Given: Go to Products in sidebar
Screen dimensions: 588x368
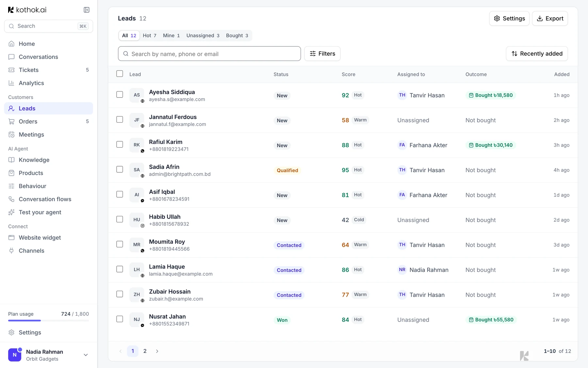Looking at the screenshot, I should [x=48, y=173].
